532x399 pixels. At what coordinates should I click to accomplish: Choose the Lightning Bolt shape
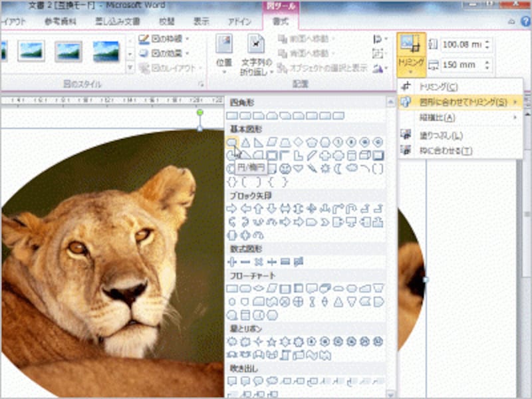(312, 169)
